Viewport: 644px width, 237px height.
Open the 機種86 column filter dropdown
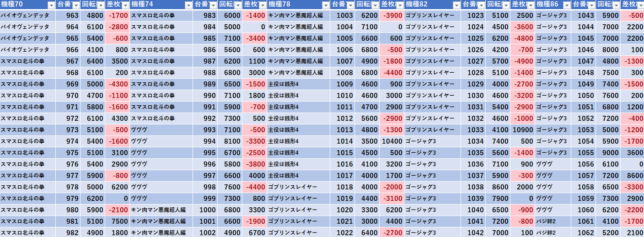click(567, 5)
